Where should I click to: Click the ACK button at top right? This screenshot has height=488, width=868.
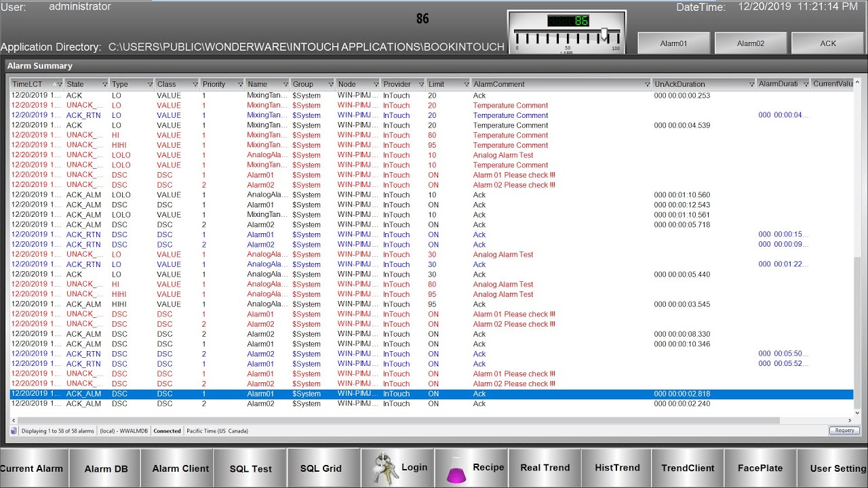tap(828, 43)
